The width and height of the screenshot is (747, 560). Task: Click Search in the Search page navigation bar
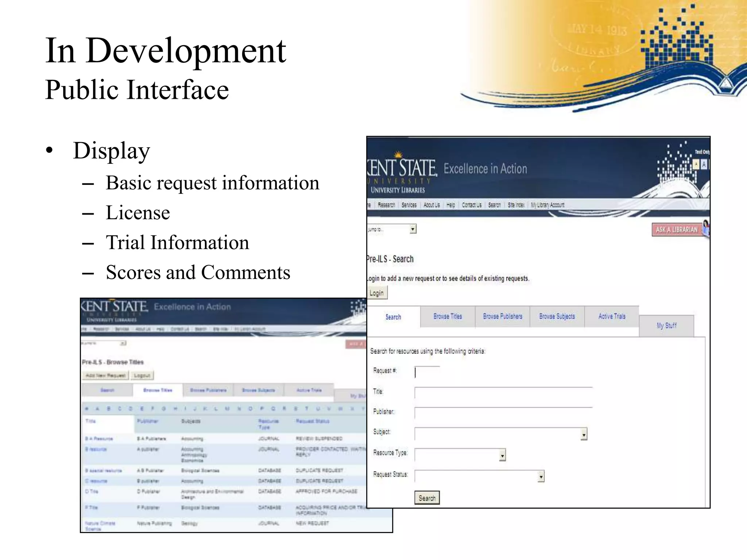pyautogui.click(x=495, y=205)
